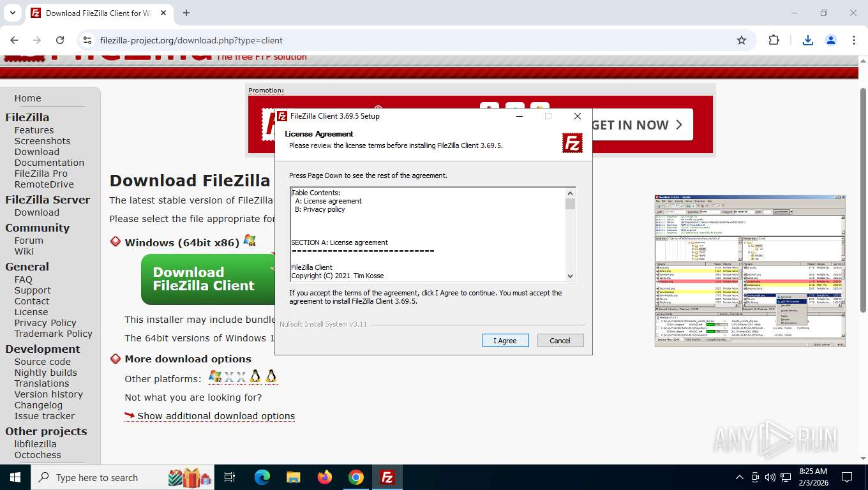This screenshot has width=868, height=490.
Task: Open Windows Start menu
Action: pyautogui.click(x=15, y=477)
